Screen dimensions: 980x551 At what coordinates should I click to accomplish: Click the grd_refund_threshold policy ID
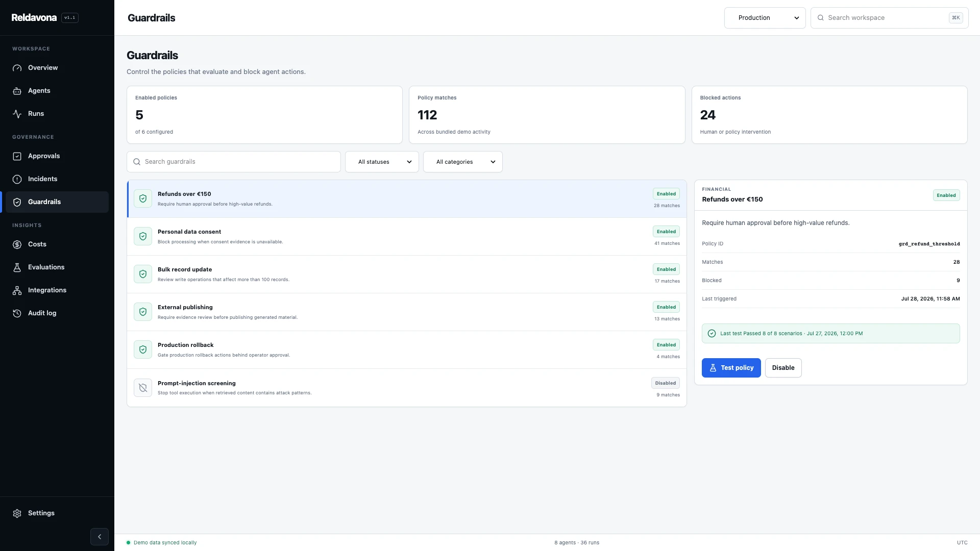pyautogui.click(x=929, y=244)
